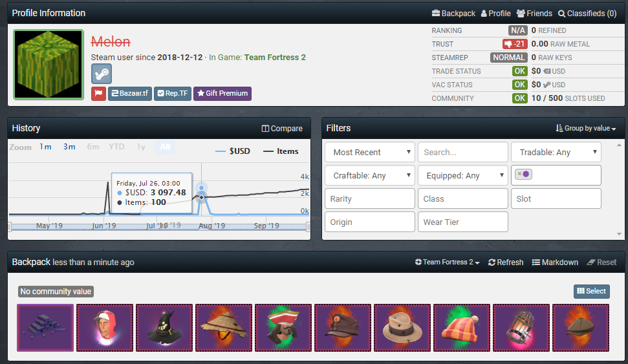This screenshot has width=628, height=364.
Task: Open the Friends link in header
Action: point(534,13)
